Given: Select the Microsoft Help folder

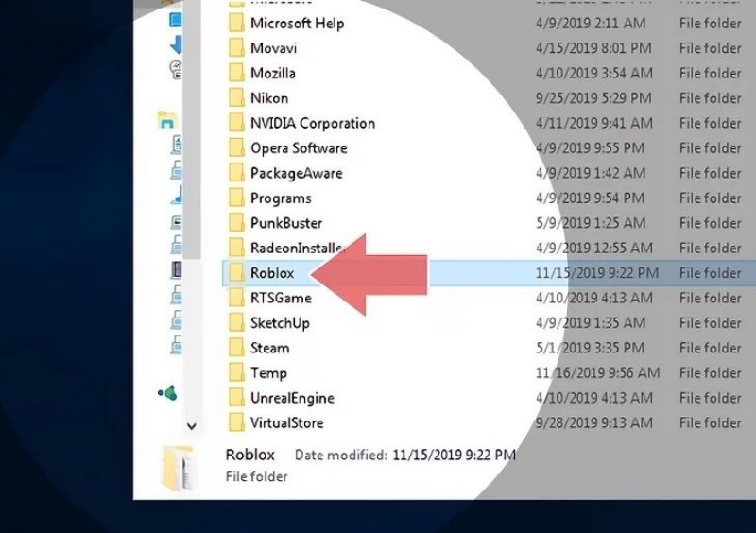Looking at the screenshot, I should [x=296, y=23].
